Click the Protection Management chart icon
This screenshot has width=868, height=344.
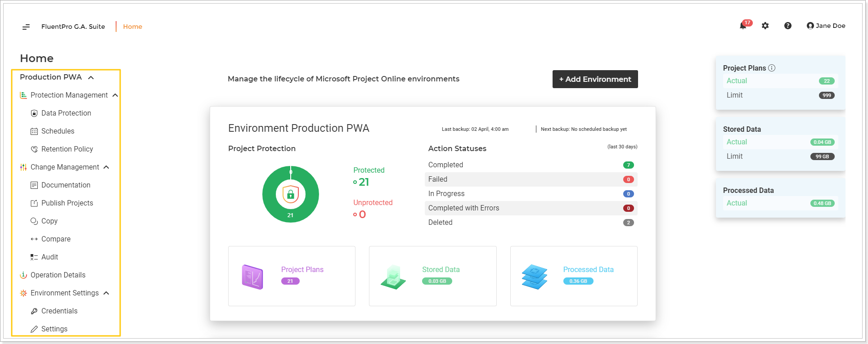point(23,95)
